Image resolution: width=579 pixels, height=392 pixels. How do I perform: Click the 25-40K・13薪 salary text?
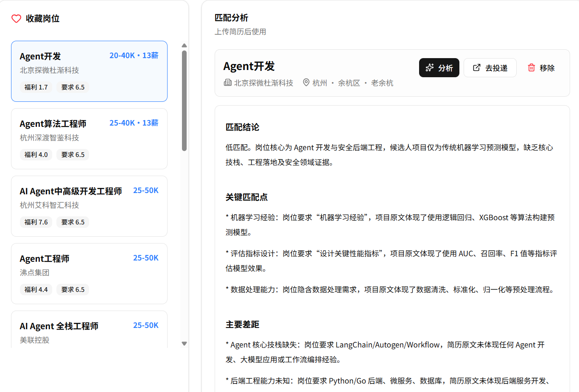134,123
